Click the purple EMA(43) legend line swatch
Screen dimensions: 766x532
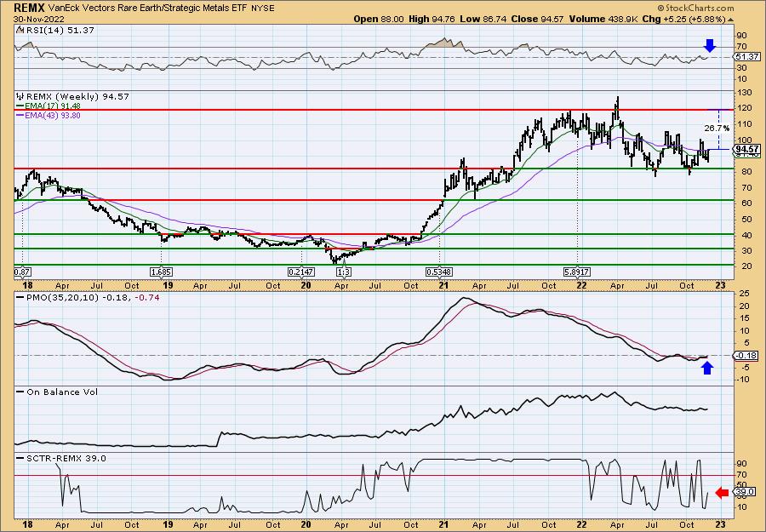tap(20, 116)
